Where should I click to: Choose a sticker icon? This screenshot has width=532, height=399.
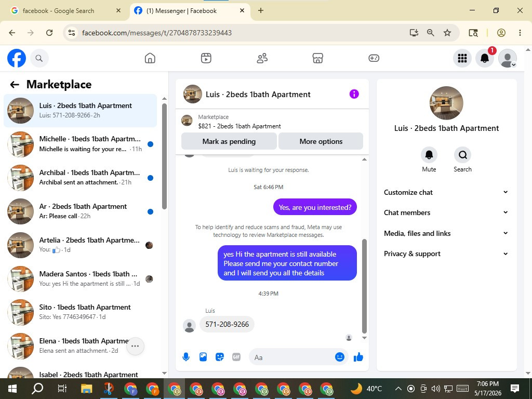click(x=220, y=357)
